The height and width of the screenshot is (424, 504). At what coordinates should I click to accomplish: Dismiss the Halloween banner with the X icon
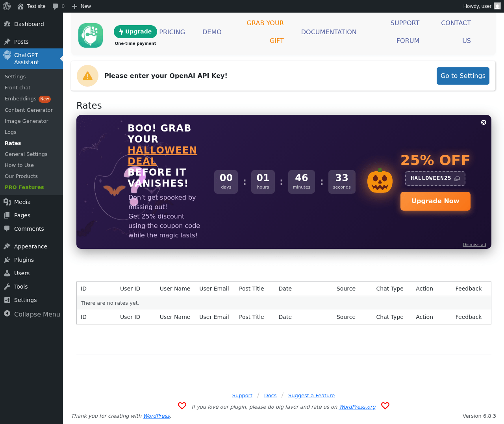(484, 122)
